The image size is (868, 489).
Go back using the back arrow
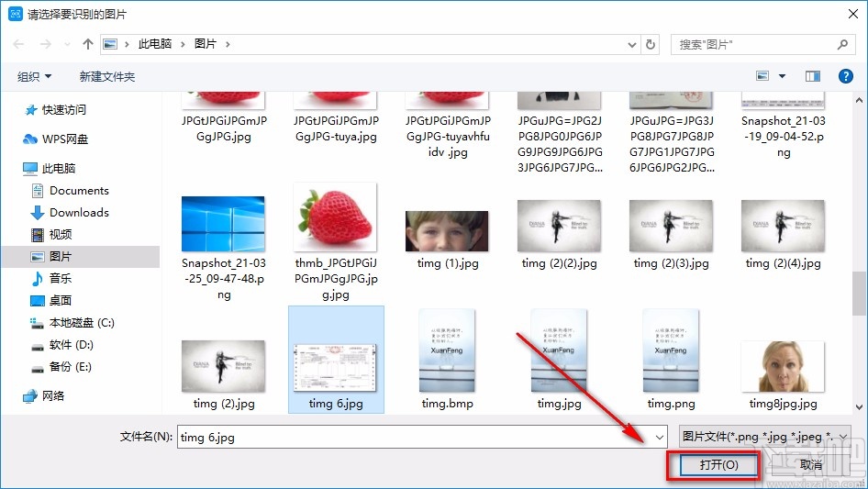[x=18, y=44]
